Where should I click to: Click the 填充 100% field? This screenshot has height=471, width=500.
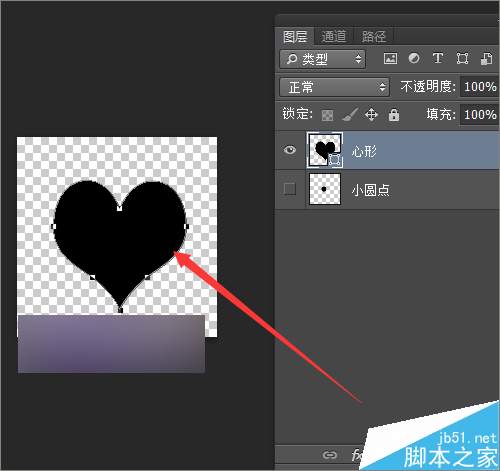click(479, 115)
